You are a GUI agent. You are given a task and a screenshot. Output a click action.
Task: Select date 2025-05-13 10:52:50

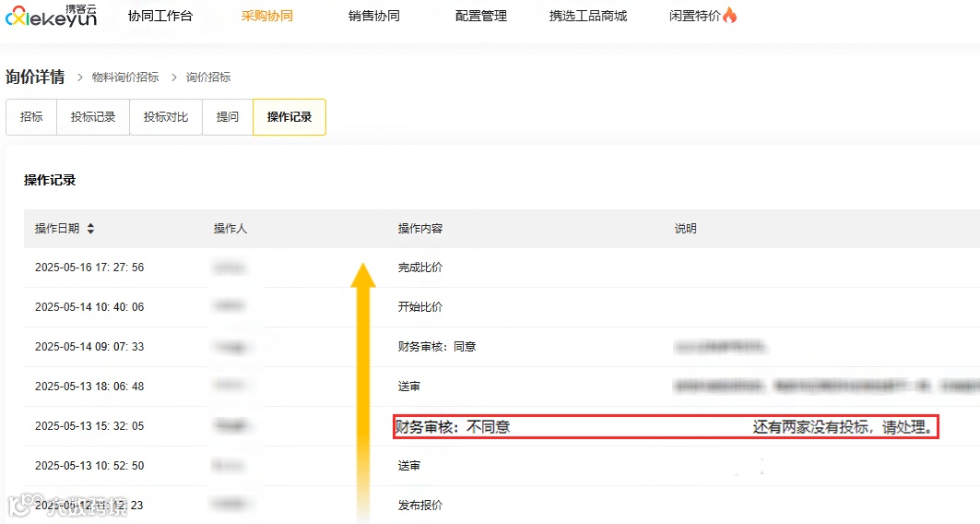coord(89,466)
